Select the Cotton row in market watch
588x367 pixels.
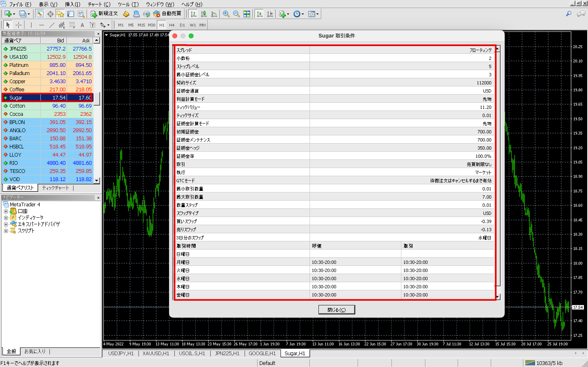pyautogui.click(x=17, y=106)
